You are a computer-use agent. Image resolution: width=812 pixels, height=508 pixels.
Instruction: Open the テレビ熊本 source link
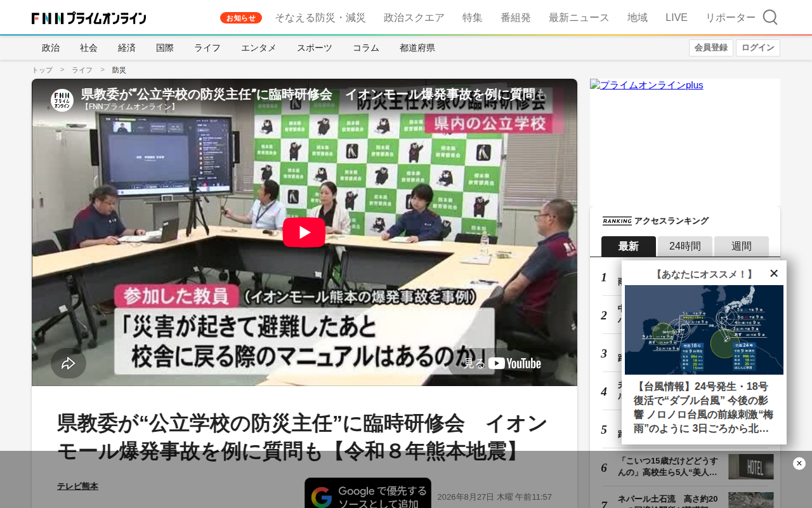(77, 486)
